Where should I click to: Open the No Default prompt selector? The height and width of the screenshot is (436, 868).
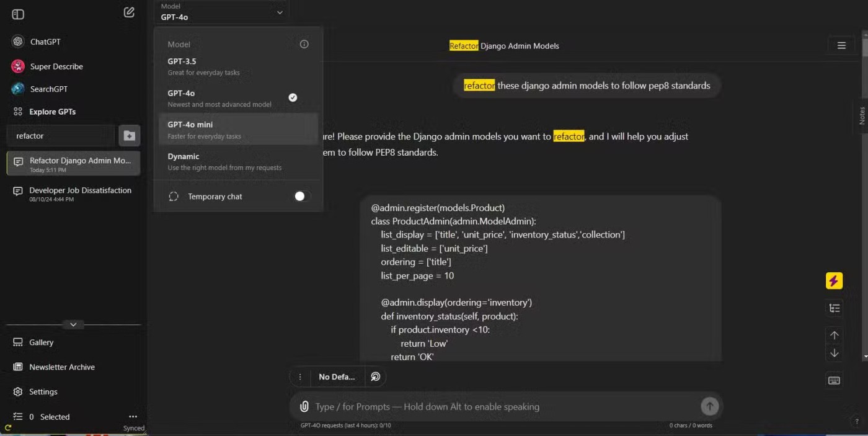coord(337,376)
